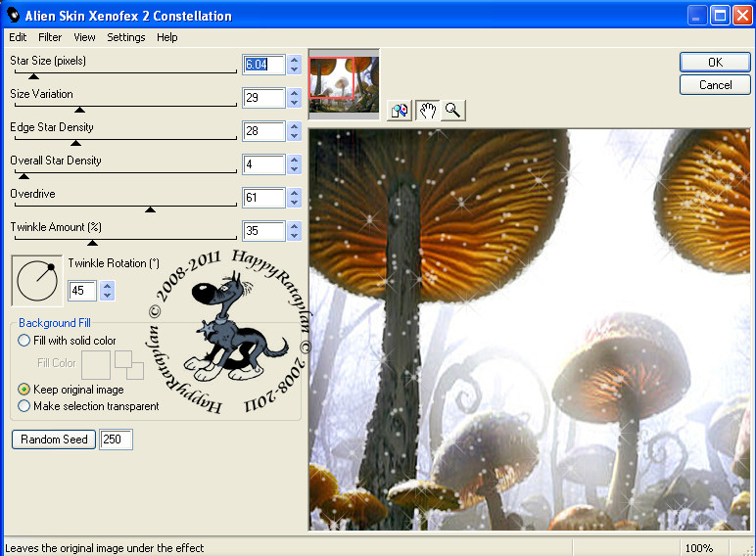Increase Twinkle Rotation with up arrow
Image resolution: width=756 pixels, height=556 pixels.
click(x=108, y=285)
